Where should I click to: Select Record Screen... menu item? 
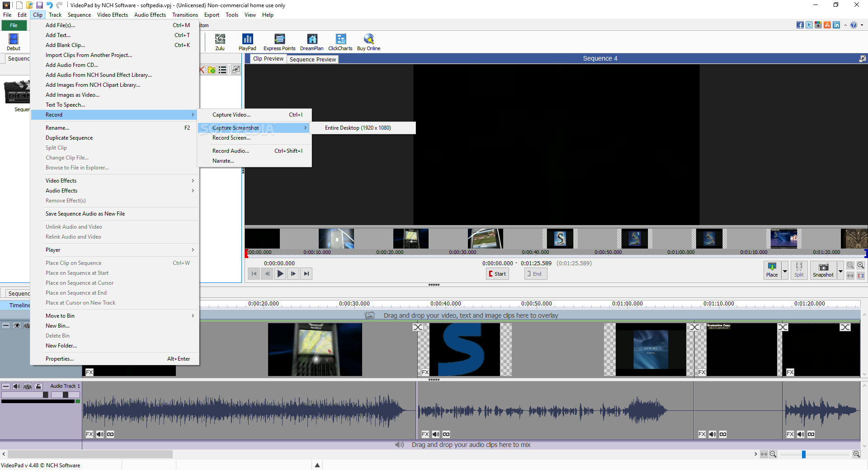point(255,138)
